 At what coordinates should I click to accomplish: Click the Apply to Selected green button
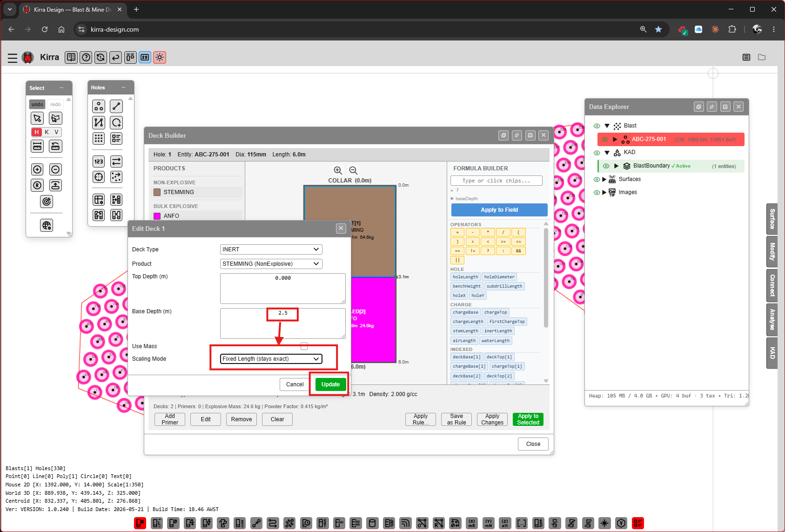click(x=528, y=419)
